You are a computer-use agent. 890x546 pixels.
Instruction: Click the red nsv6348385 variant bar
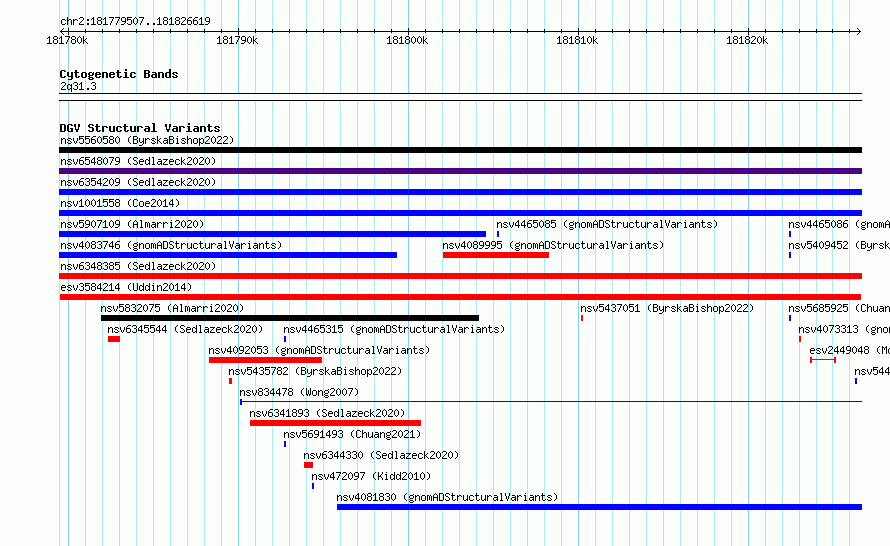[460, 276]
